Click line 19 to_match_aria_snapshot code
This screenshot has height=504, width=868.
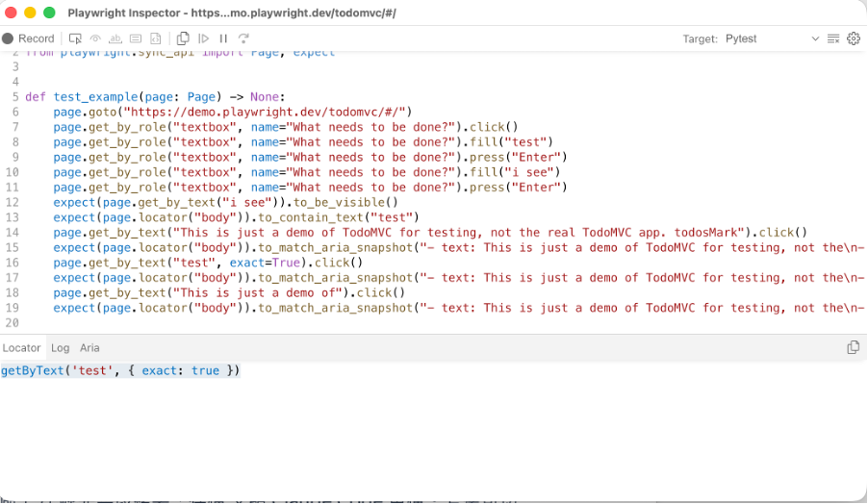[x=459, y=308]
